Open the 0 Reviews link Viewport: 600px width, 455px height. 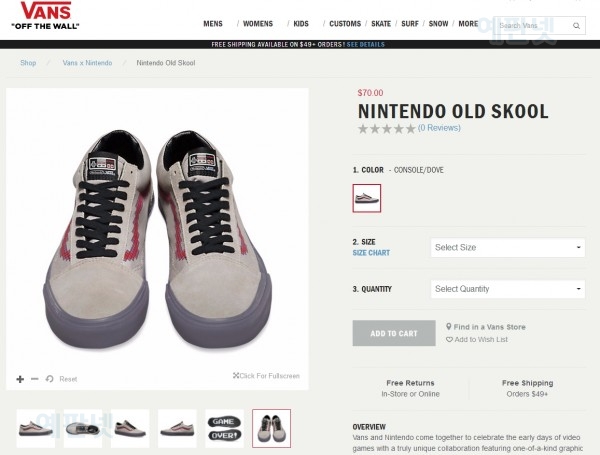(439, 128)
